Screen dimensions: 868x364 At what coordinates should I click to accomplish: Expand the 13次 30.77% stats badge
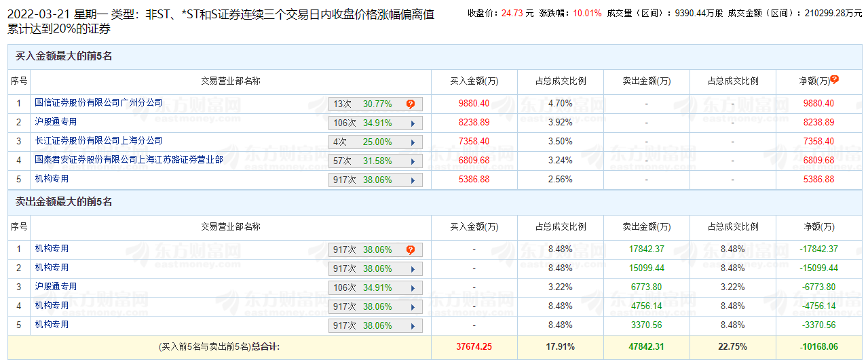(x=375, y=104)
